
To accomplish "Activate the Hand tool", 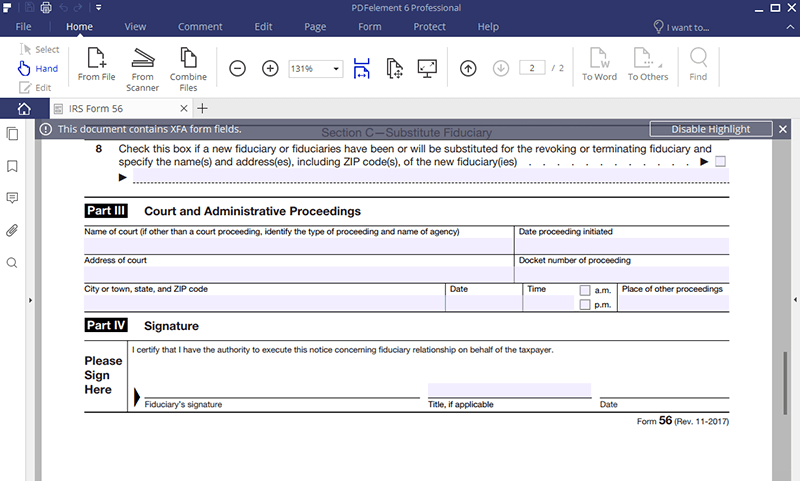I will [x=38, y=68].
